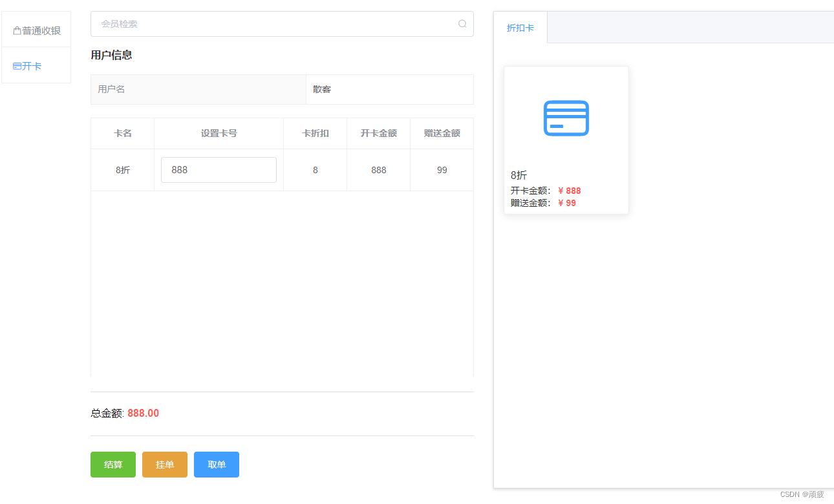Click the card icon beside 开卡
This screenshot has height=504, width=834.
(17, 66)
